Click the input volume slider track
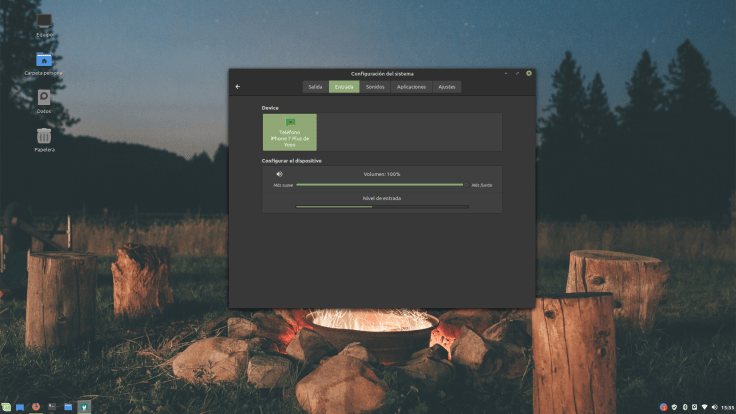This screenshot has width=736, height=414. (380, 185)
